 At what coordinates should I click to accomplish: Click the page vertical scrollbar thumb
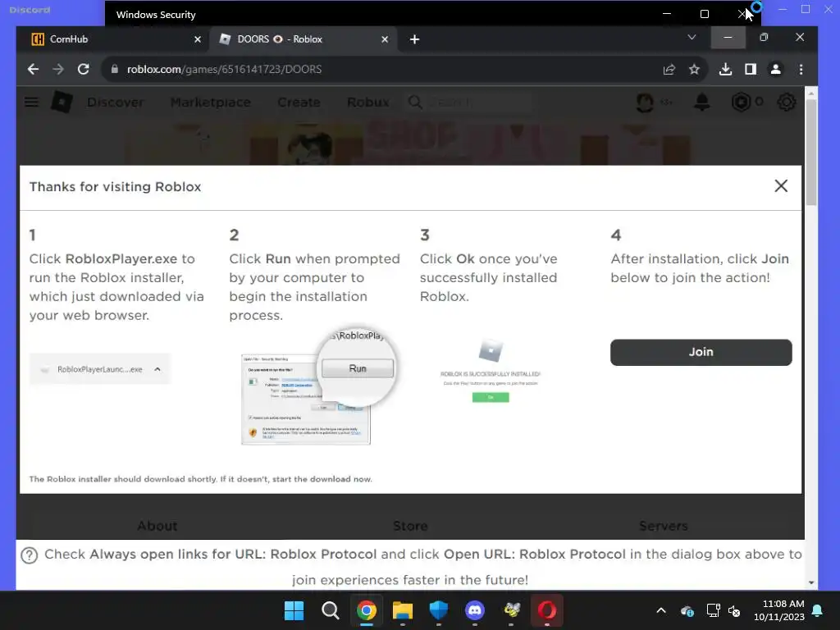[811, 152]
